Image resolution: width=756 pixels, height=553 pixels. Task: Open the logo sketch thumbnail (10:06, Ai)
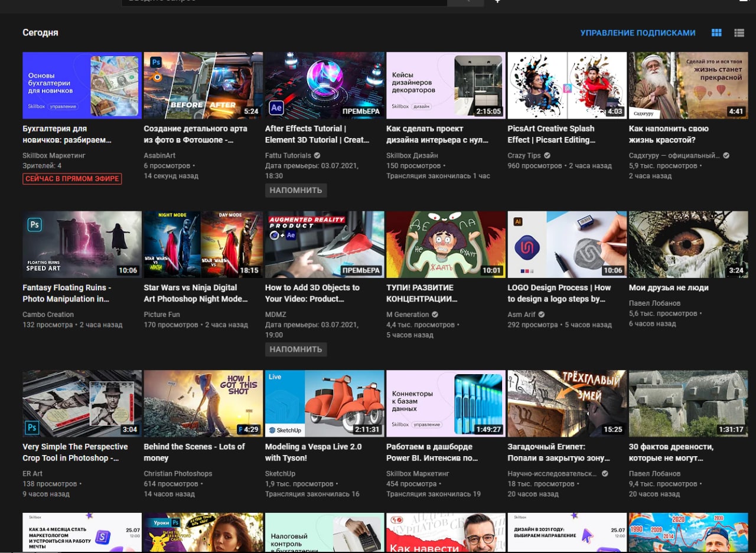click(x=567, y=244)
